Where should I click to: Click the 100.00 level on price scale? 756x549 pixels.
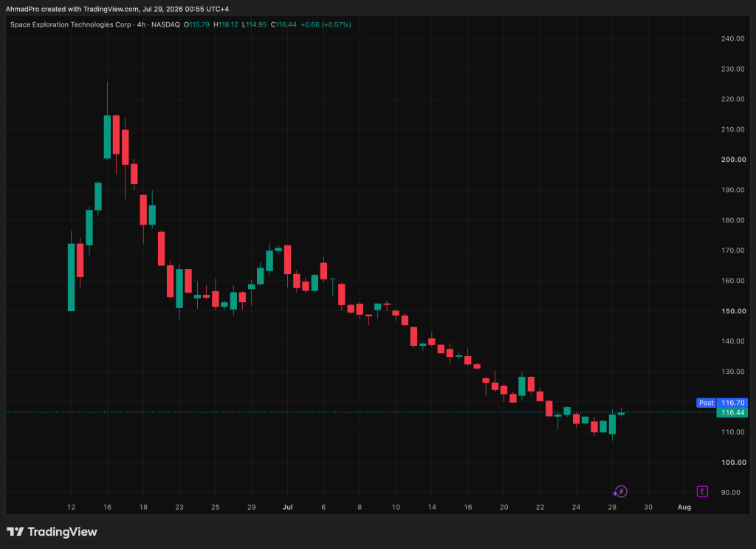pyautogui.click(x=733, y=462)
